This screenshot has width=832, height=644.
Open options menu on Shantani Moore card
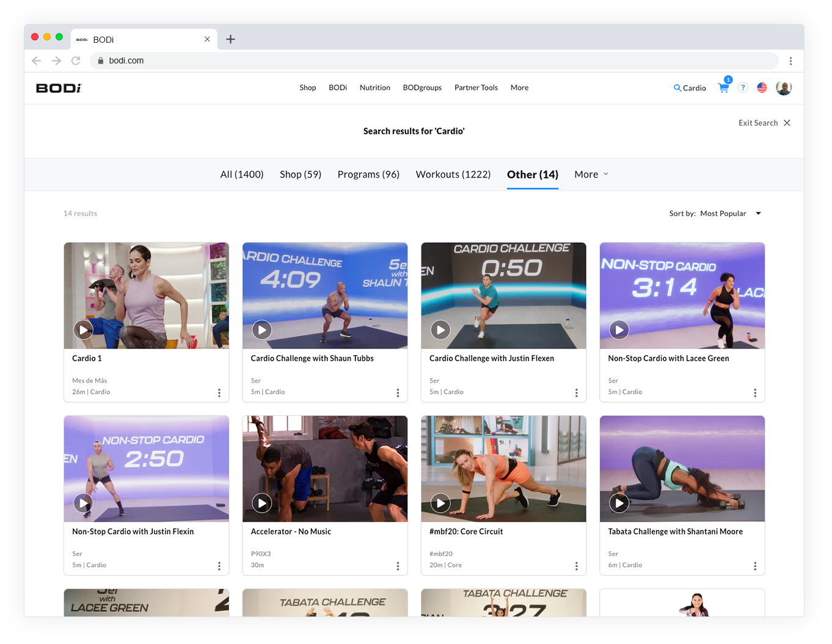pos(755,566)
